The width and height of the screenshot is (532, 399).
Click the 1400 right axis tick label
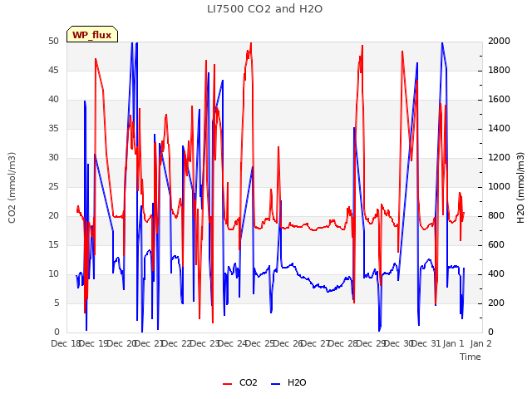[x=499, y=128]
